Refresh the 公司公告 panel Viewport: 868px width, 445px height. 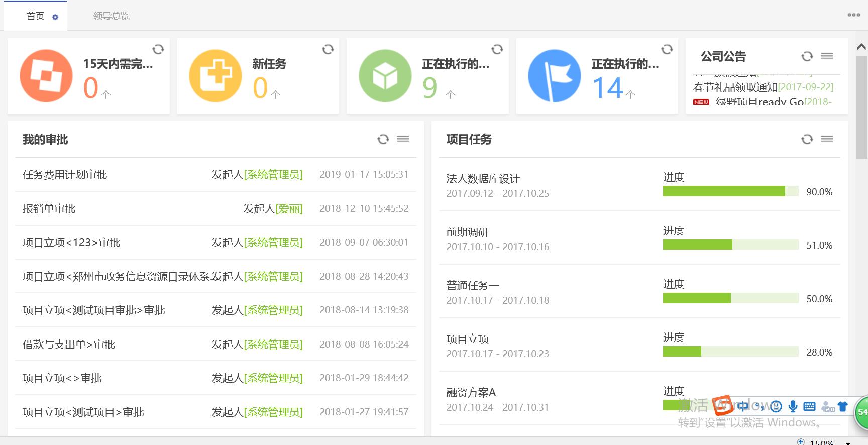tap(807, 56)
